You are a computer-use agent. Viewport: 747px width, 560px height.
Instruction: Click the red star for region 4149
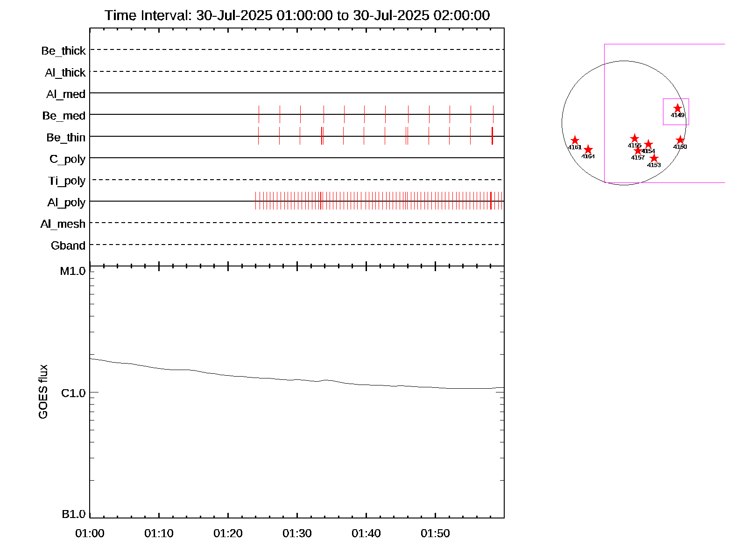(x=677, y=108)
